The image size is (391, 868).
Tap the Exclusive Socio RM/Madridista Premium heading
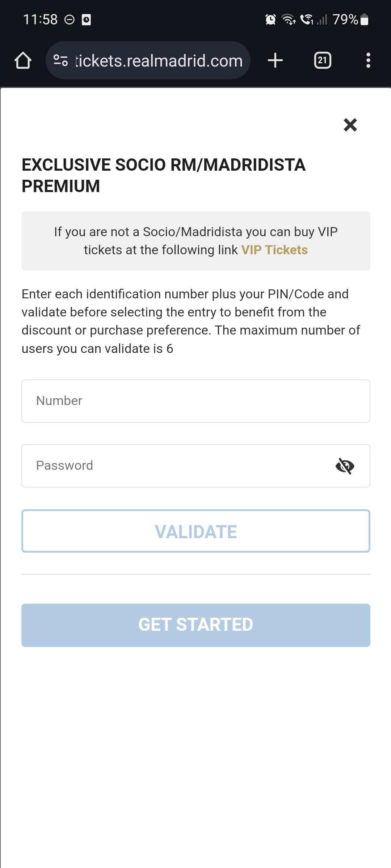coord(164,175)
